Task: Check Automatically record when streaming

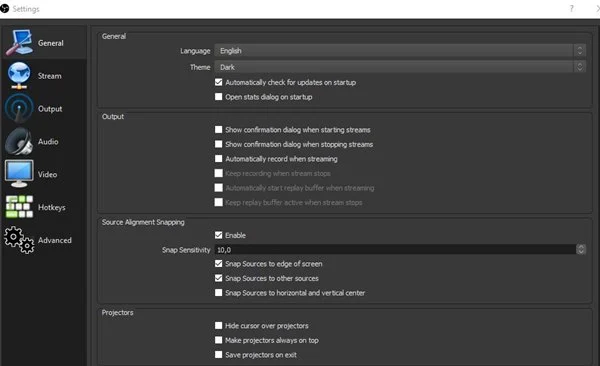Action: pyautogui.click(x=218, y=159)
